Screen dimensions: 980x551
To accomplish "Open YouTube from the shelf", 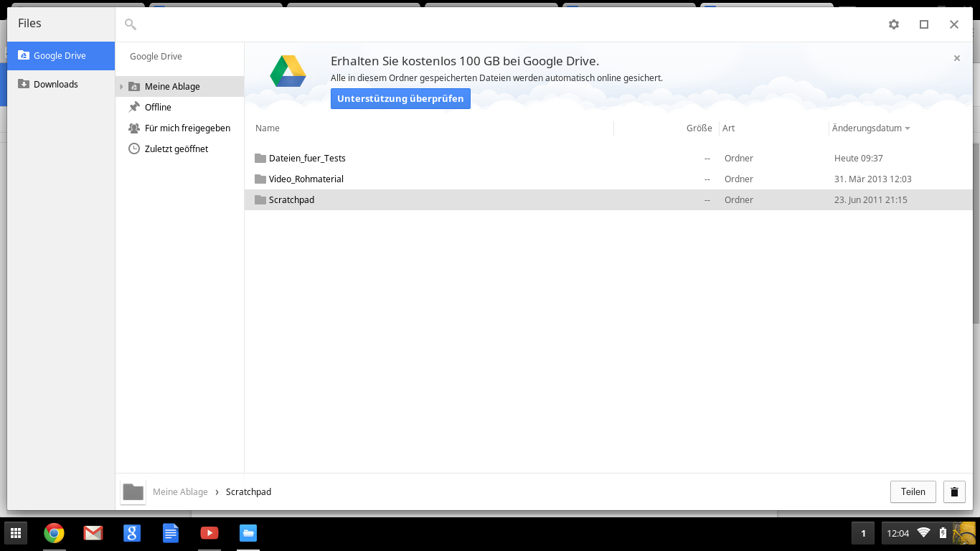I will click(x=209, y=533).
